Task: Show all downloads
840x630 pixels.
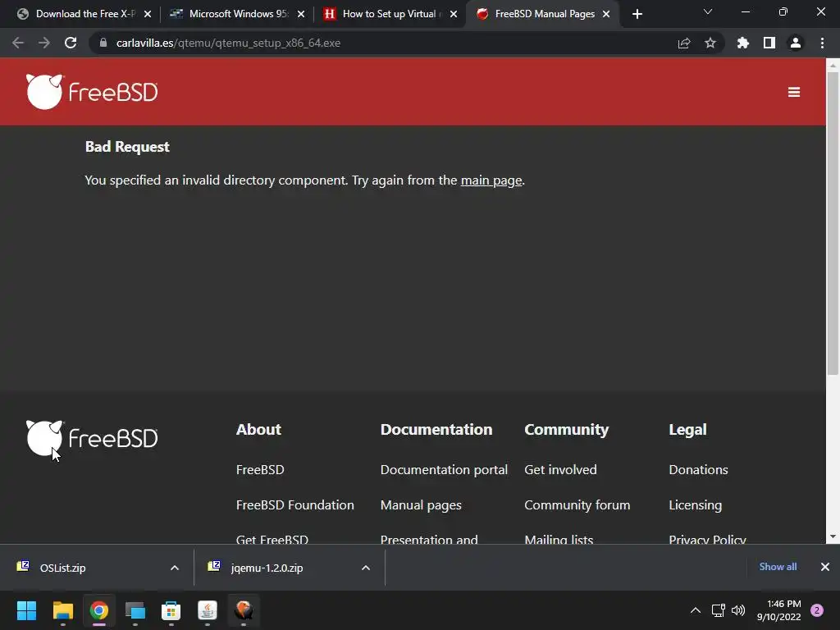Action: click(778, 567)
